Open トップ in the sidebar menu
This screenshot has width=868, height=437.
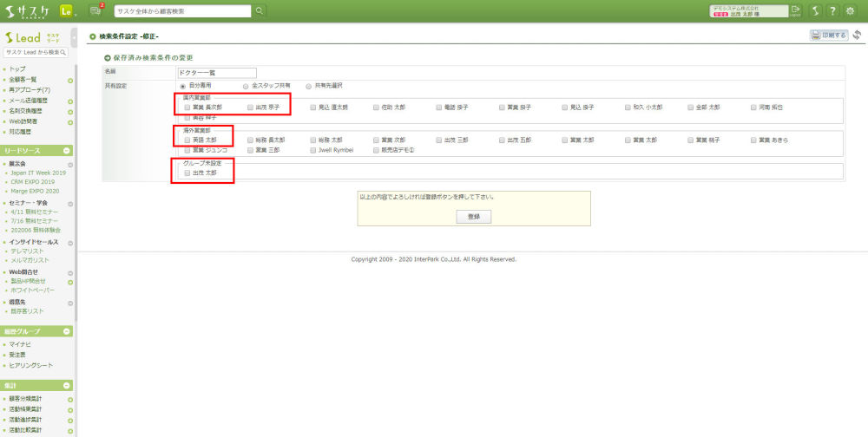[x=17, y=68]
